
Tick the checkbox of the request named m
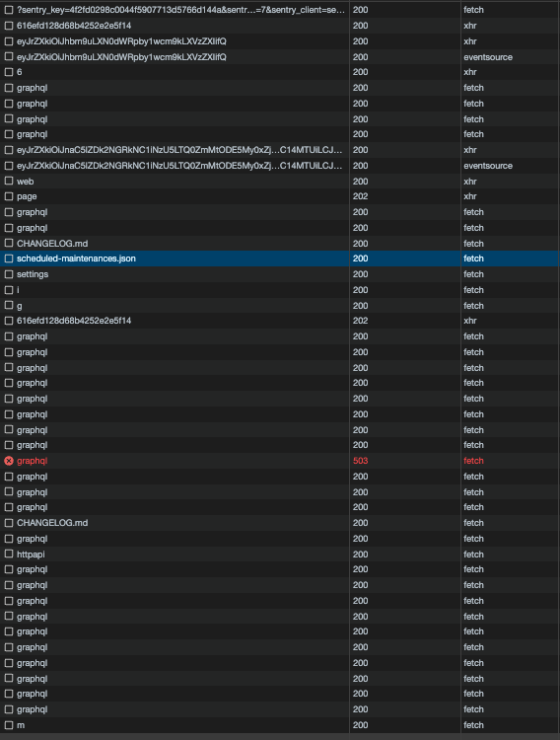coord(9,725)
